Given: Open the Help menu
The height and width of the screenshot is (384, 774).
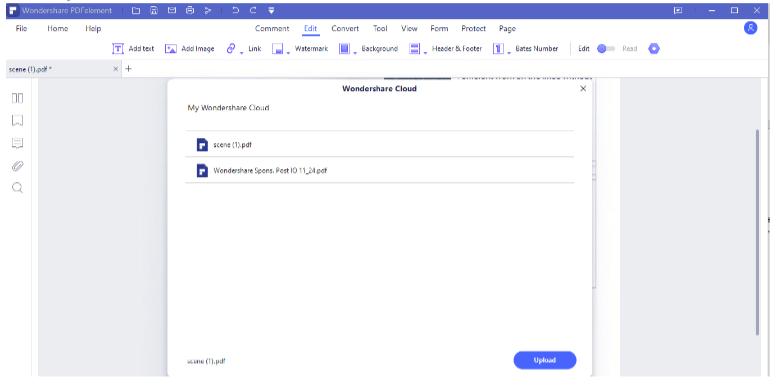Looking at the screenshot, I should [x=93, y=29].
